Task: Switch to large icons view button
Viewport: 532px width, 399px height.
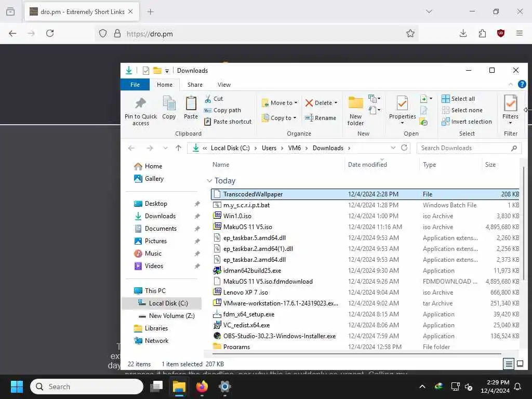Action: (x=520, y=364)
